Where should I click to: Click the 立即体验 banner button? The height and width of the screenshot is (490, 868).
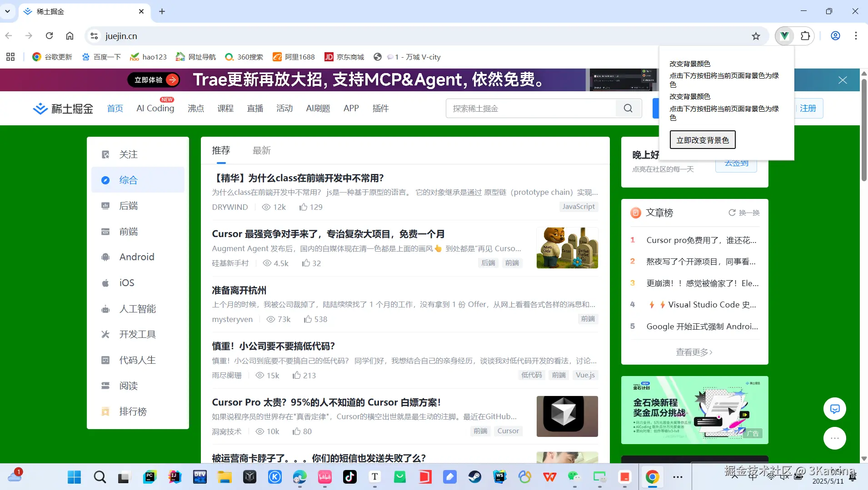(x=154, y=80)
